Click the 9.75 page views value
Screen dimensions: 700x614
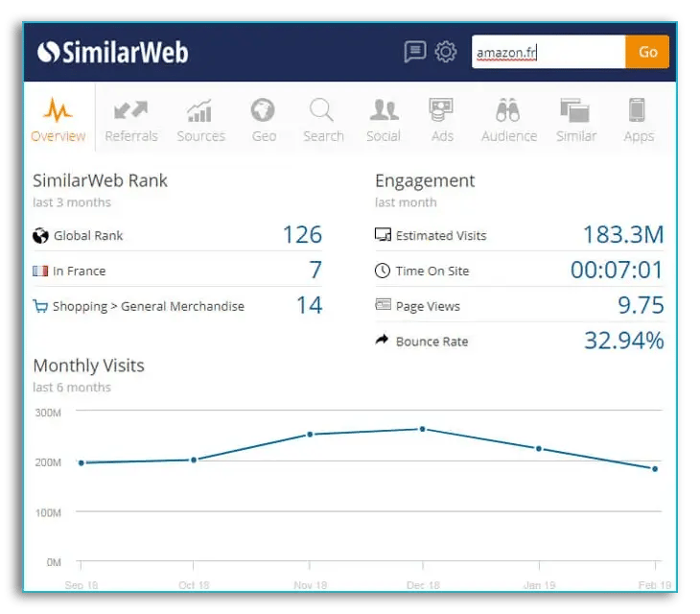642,305
